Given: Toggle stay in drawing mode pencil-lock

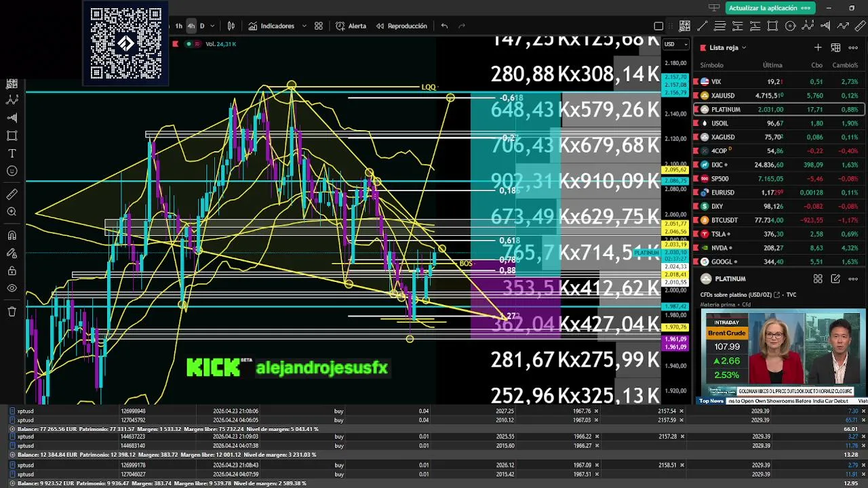Looking at the screenshot, I should [x=12, y=253].
